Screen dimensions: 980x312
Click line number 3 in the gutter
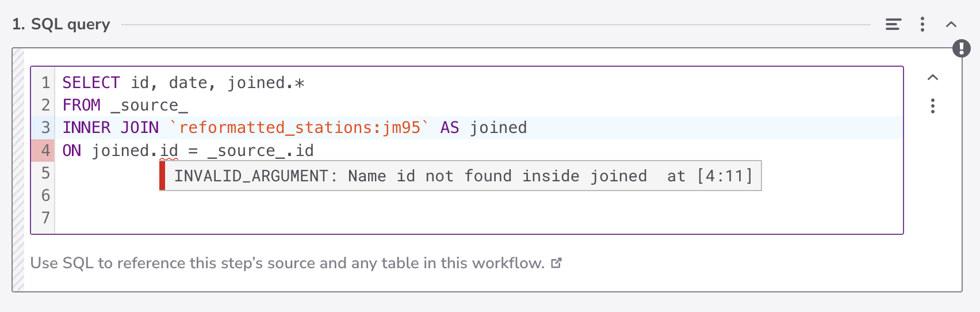45,128
